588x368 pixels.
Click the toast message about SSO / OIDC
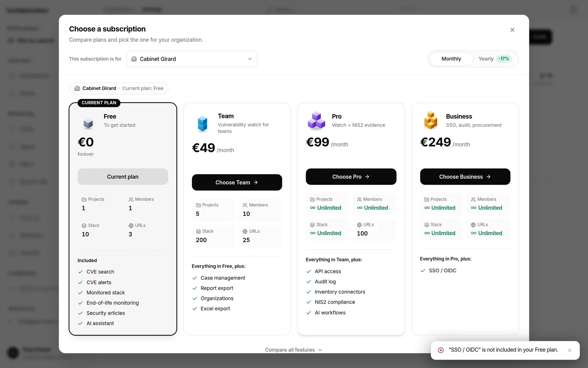(x=503, y=350)
